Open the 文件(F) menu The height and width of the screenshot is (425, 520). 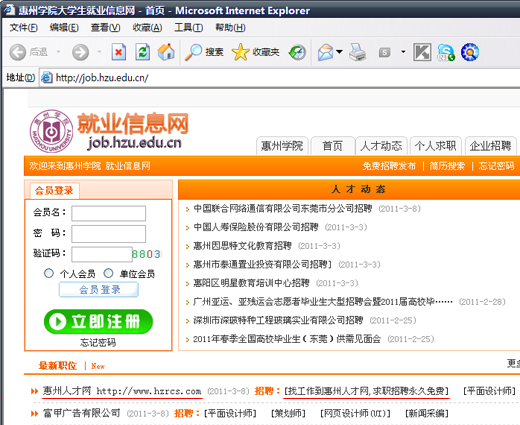point(24,27)
